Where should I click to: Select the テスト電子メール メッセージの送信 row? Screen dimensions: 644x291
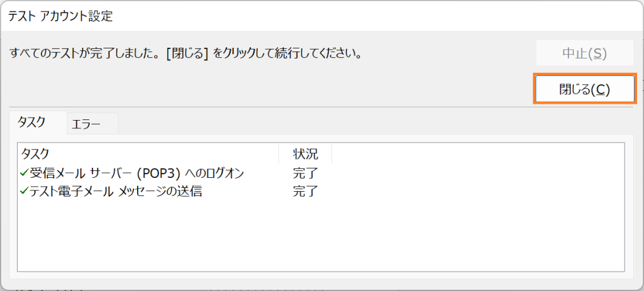tap(321, 191)
